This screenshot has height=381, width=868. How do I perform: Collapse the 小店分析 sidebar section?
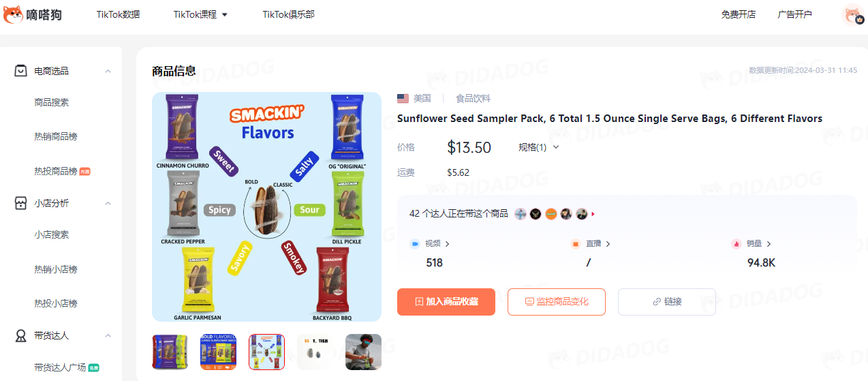tap(108, 203)
